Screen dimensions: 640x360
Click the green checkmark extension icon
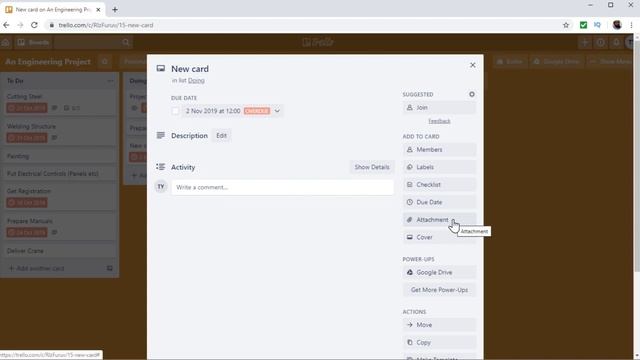point(583,25)
